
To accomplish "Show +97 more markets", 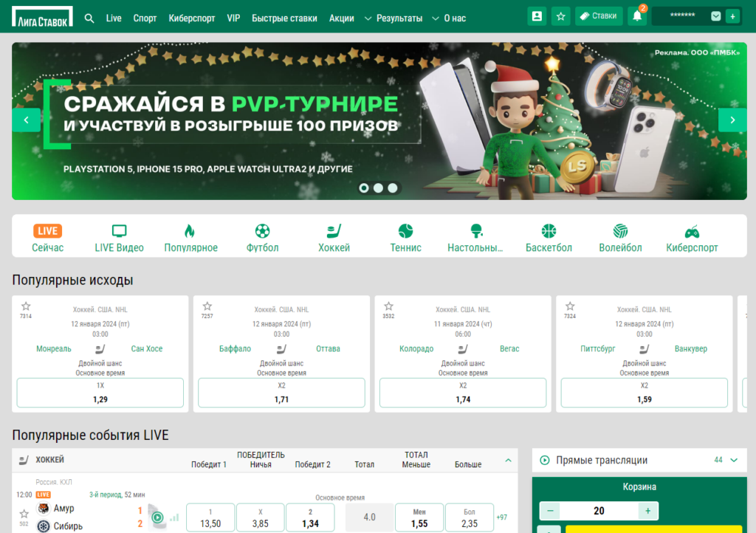I will tap(501, 517).
